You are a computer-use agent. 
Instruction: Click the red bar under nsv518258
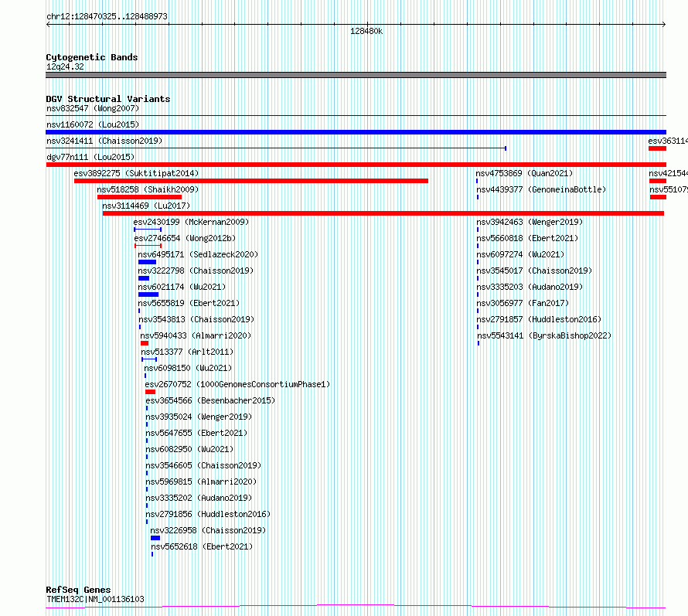pyautogui.click(x=139, y=197)
